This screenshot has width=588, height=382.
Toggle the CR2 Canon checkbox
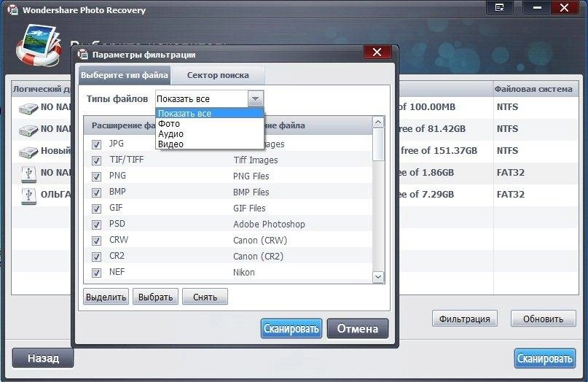point(96,257)
